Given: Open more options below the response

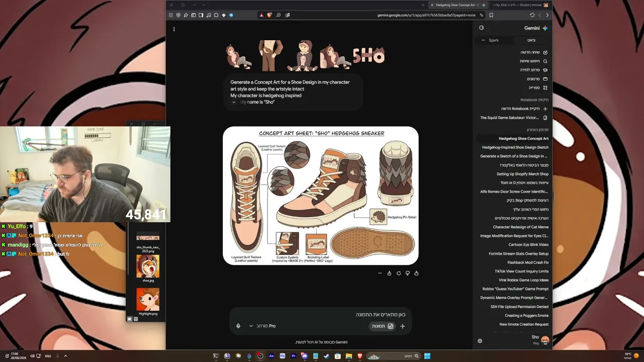Looking at the screenshot, I should tap(380, 274).
